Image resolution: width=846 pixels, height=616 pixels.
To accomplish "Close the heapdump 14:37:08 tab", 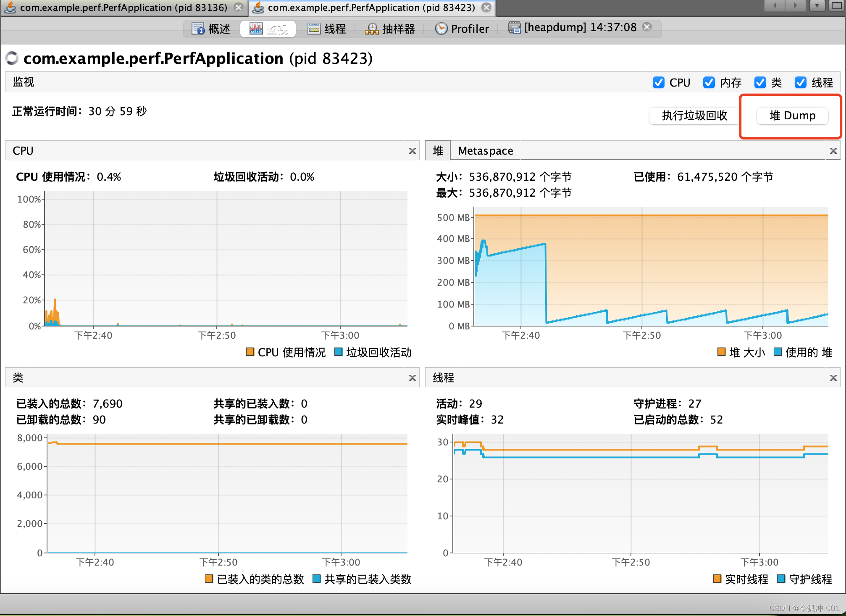I will [x=647, y=26].
